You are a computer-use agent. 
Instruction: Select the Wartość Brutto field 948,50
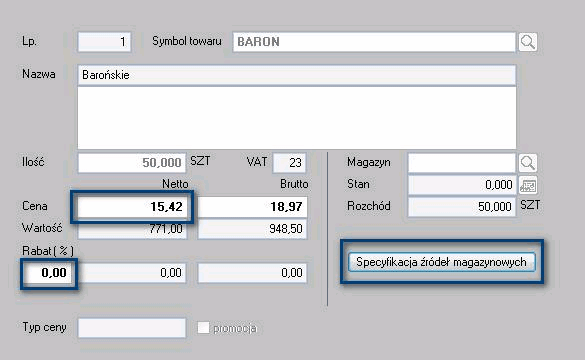[x=253, y=229]
